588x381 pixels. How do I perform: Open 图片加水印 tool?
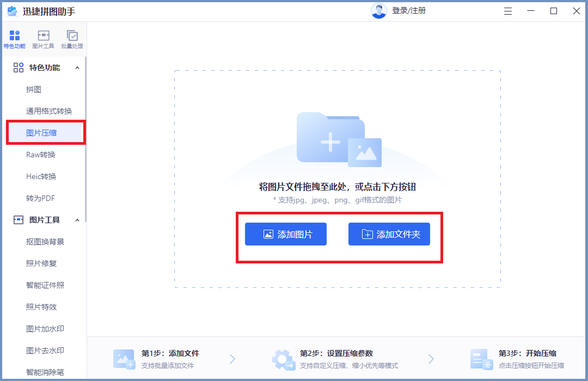coord(45,329)
